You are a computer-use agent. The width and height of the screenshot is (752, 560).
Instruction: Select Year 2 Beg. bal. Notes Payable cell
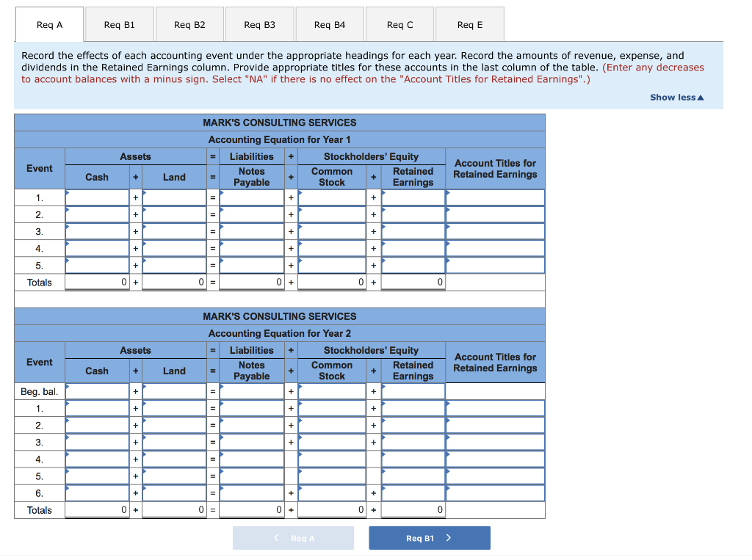pyautogui.click(x=252, y=391)
